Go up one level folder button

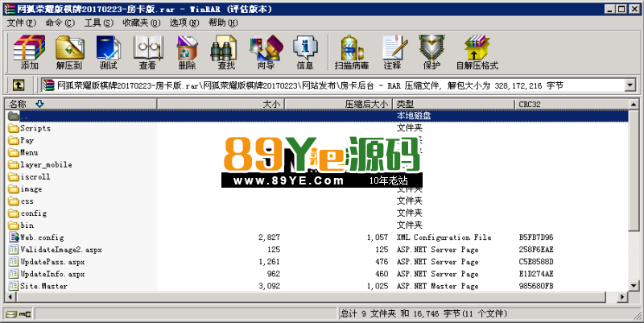click(x=19, y=85)
